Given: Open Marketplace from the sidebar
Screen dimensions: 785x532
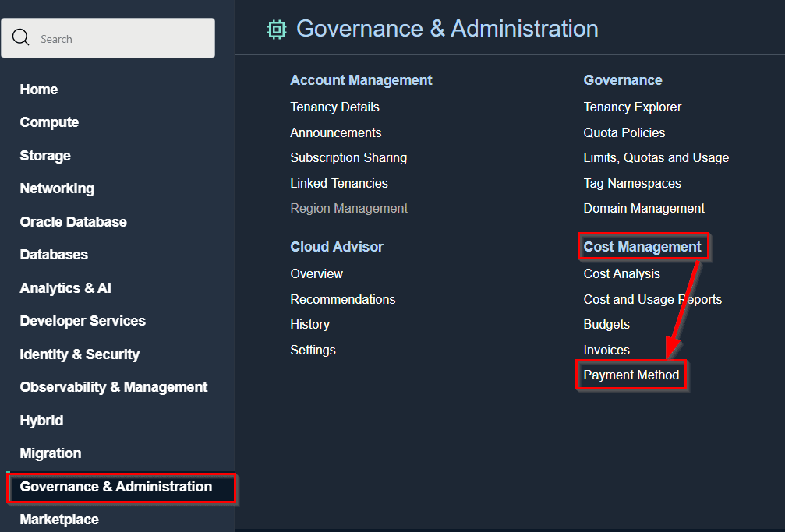Looking at the screenshot, I should click(x=59, y=520).
